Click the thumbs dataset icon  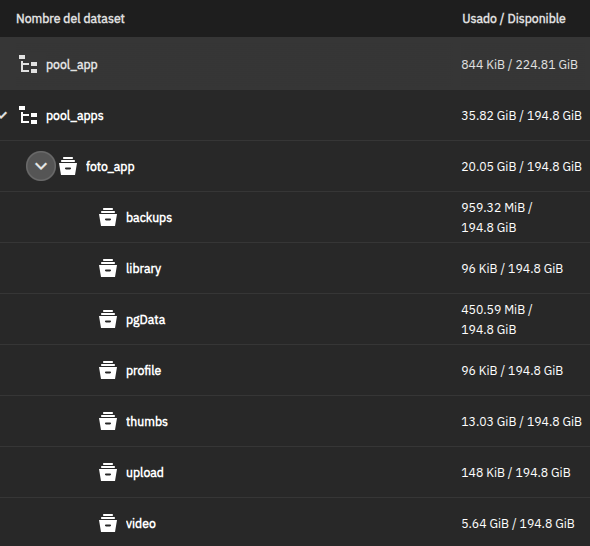[108, 421]
